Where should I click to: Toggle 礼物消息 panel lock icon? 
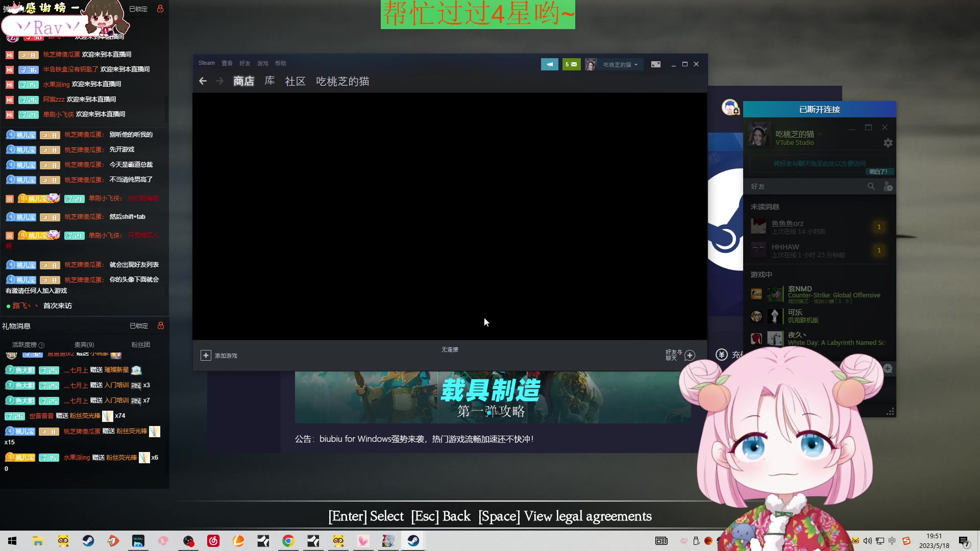pos(160,325)
